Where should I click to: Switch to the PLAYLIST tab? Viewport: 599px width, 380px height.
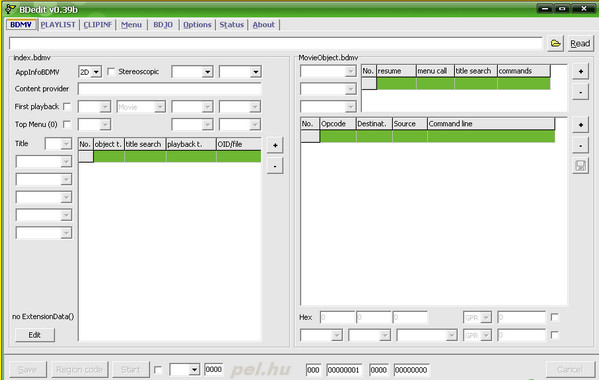tap(58, 24)
